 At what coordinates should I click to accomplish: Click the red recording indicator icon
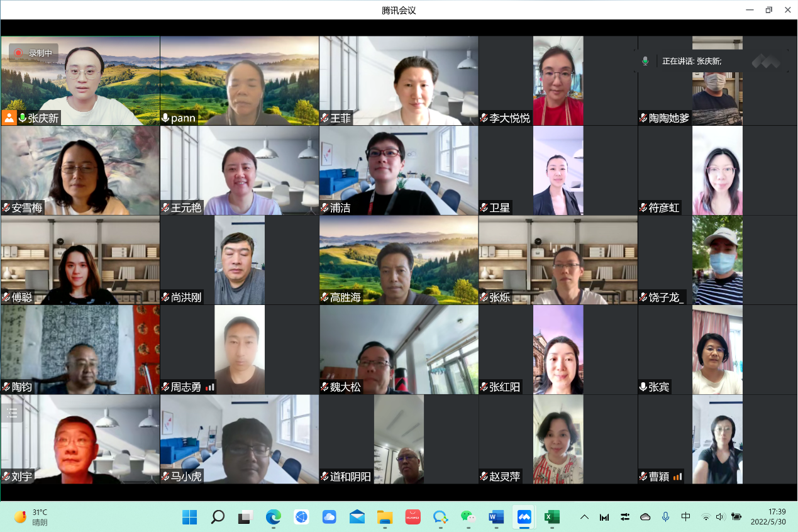point(19,53)
